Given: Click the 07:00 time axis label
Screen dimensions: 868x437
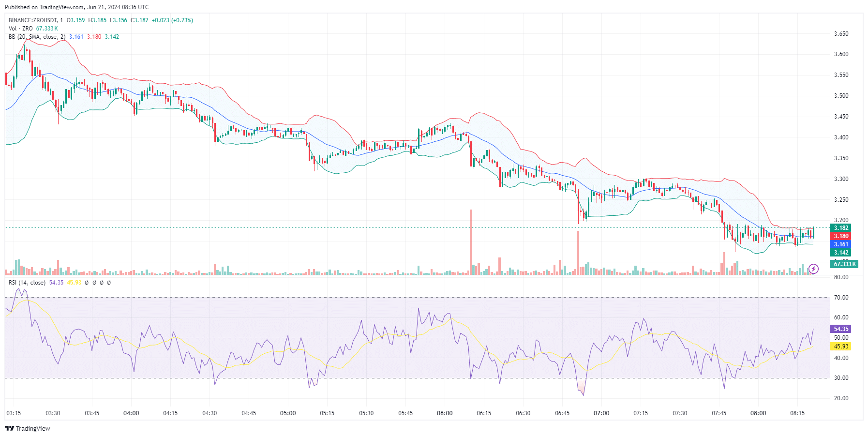Looking at the screenshot, I should pos(601,413).
